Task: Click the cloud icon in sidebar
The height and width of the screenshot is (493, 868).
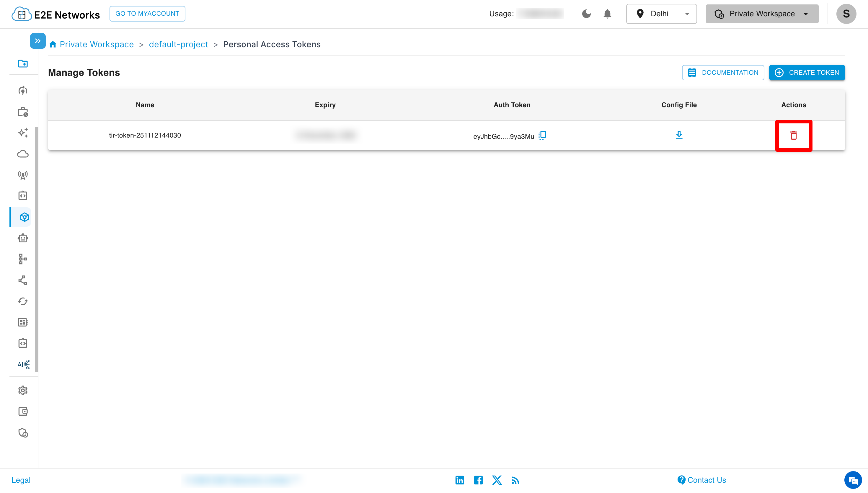Action: point(23,154)
